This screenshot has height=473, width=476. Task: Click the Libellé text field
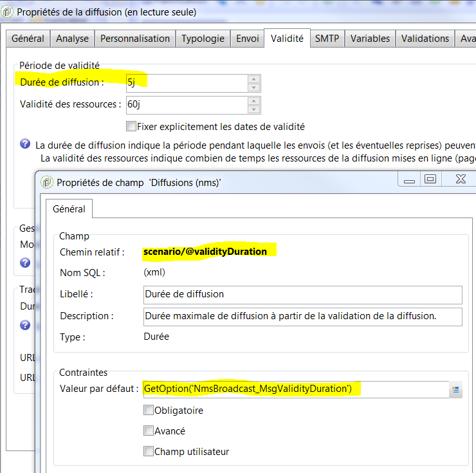(302, 295)
